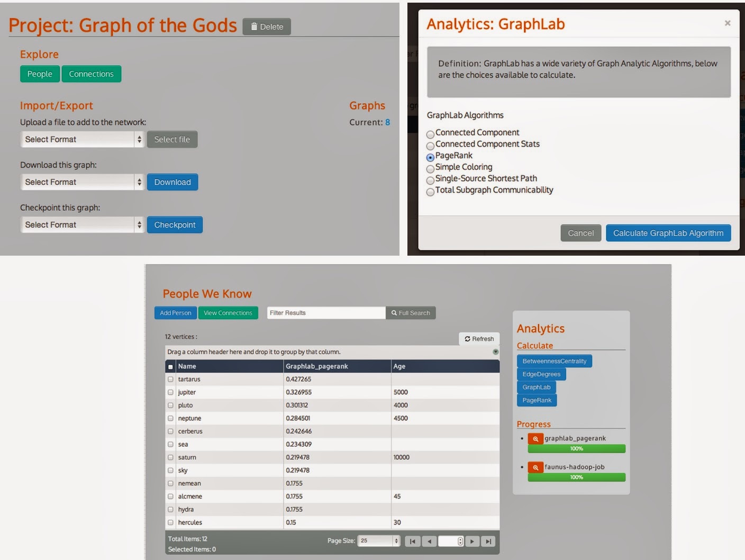This screenshot has height=560, width=745.
Task: Open the upload file Select Format dropdown
Action: (x=82, y=139)
